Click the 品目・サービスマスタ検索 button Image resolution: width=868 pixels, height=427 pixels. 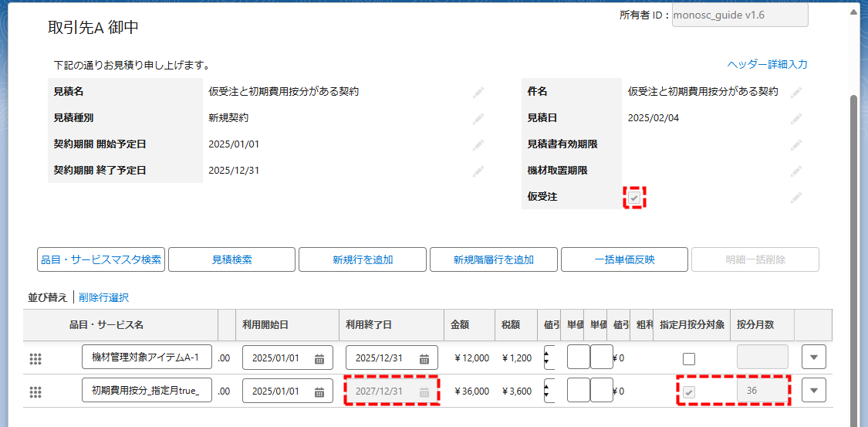pyautogui.click(x=100, y=260)
